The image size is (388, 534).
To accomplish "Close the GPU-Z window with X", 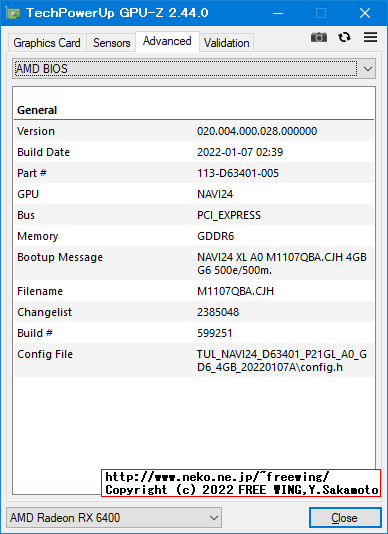I will click(365, 13).
